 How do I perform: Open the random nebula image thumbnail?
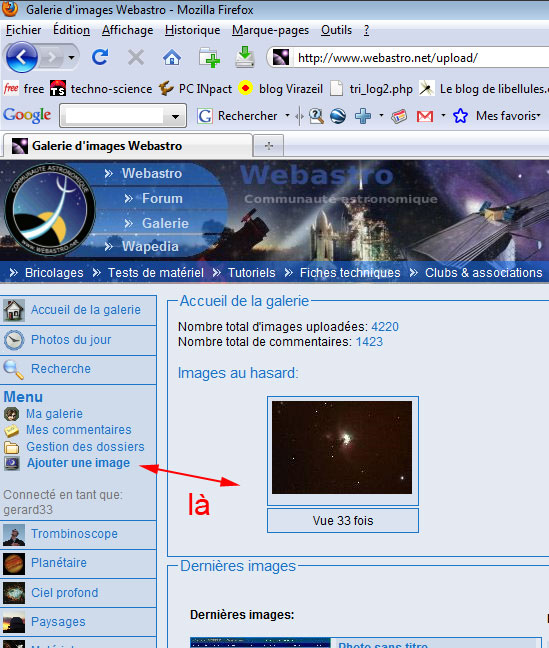point(342,447)
